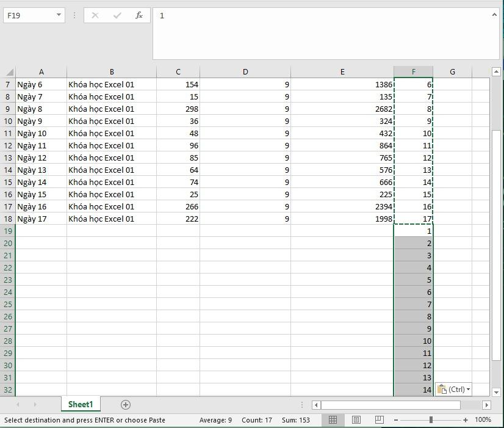Click the horizontal scrollbar right arrow
The height and width of the screenshot is (428, 504).
[x=486, y=404]
